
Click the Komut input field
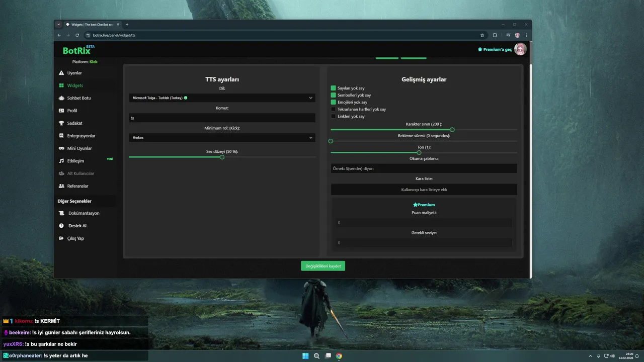point(222,118)
